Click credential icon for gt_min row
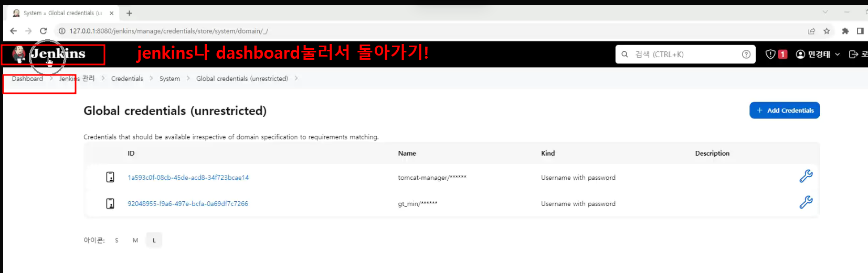868x273 pixels. click(x=110, y=203)
